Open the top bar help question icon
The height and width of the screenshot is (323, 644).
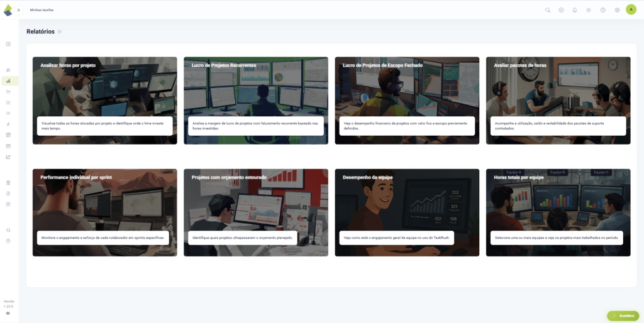tap(602, 10)
